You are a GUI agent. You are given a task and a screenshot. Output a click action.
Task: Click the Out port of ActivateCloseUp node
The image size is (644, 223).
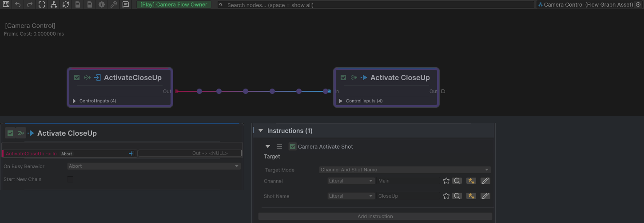click(176, 91)
